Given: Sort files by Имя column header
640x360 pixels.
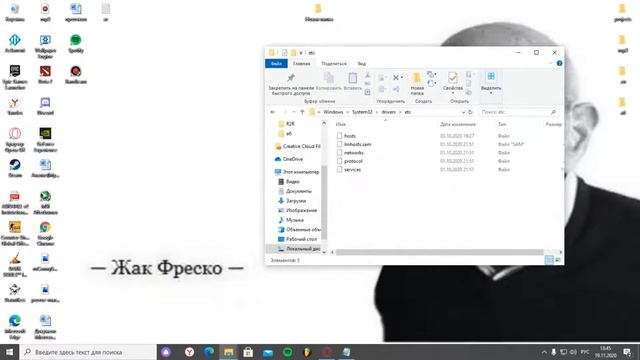Looking at the screenshot, I should click(x=341, y=124).
